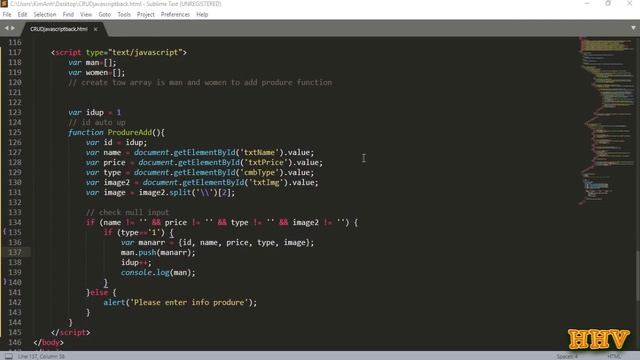
Task: Click 'var man=[];' on line 118
Action: tap(92, 62)
